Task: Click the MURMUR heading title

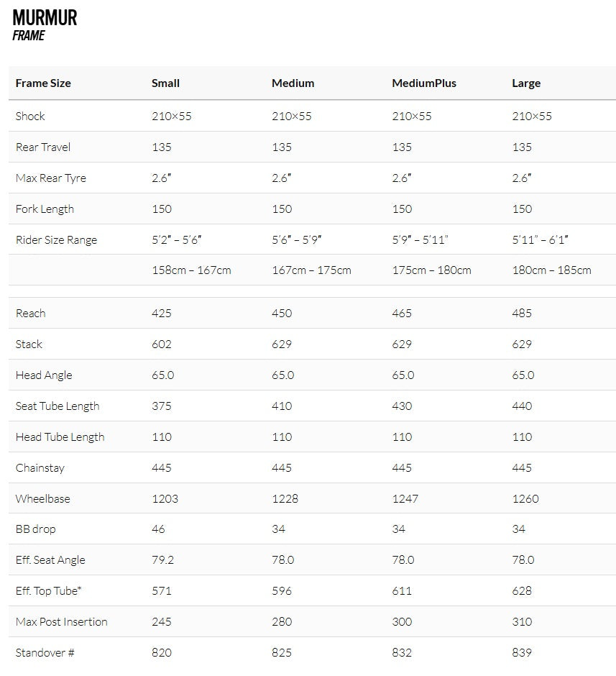Action: 45,18
